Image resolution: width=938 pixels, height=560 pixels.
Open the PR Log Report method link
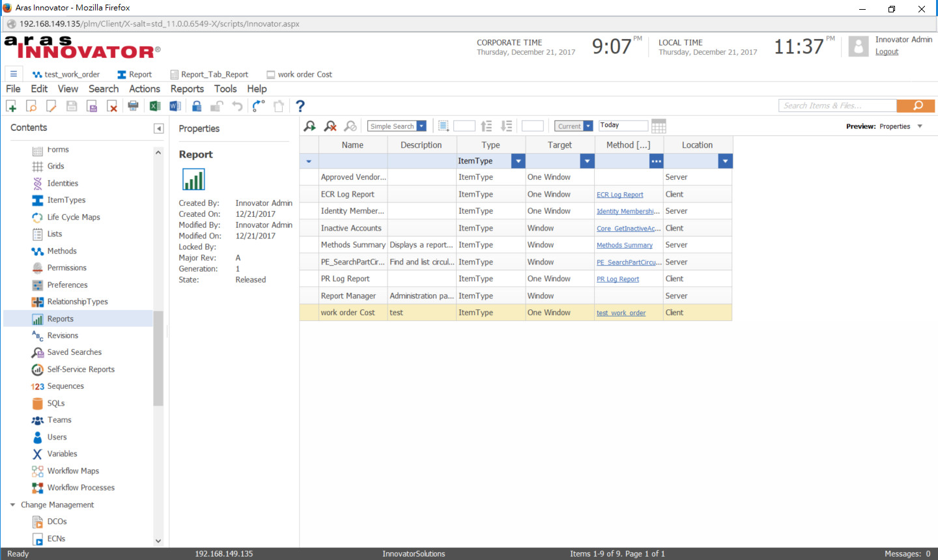[x=618, y=279]
